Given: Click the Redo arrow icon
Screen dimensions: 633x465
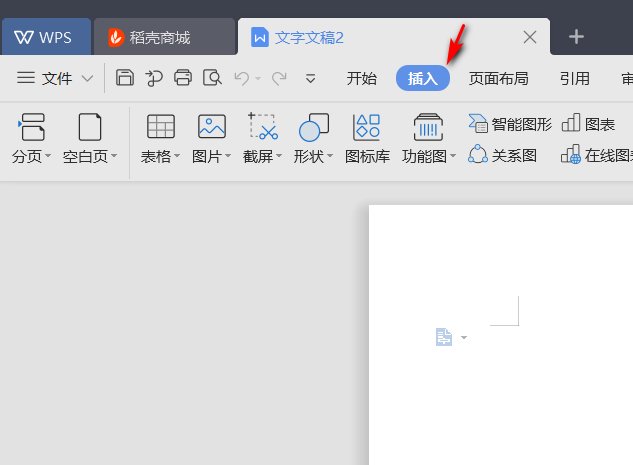Looking at the screenshot, I should [279, 78].
